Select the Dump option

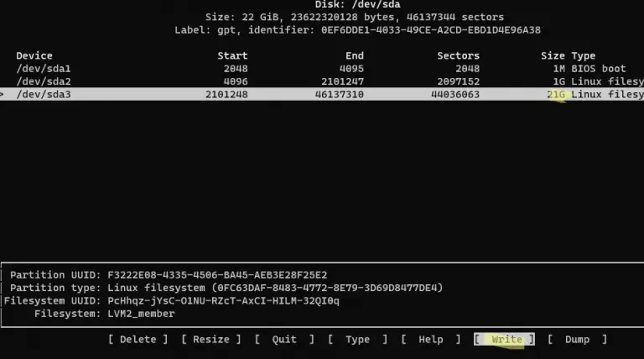click(x=577, y=339)
